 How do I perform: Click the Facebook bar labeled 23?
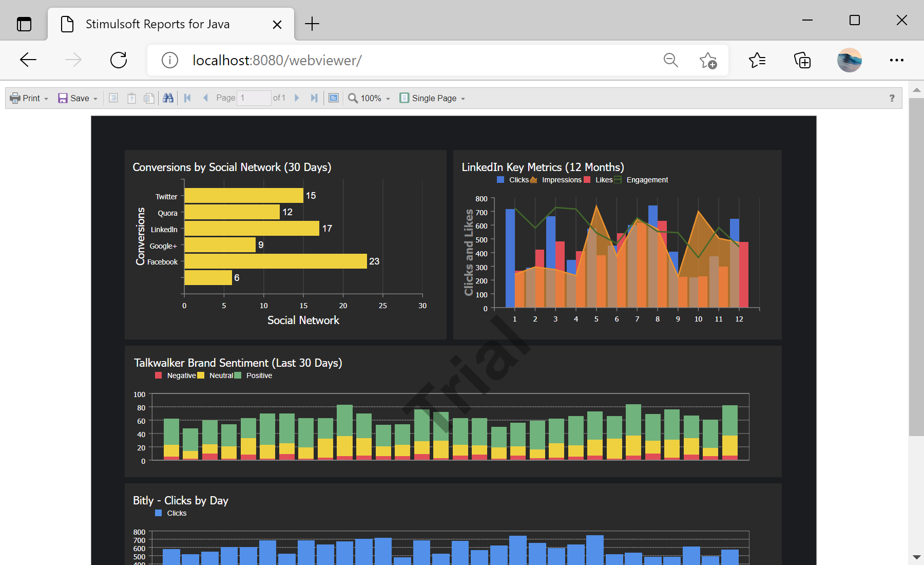coord(276,261)
